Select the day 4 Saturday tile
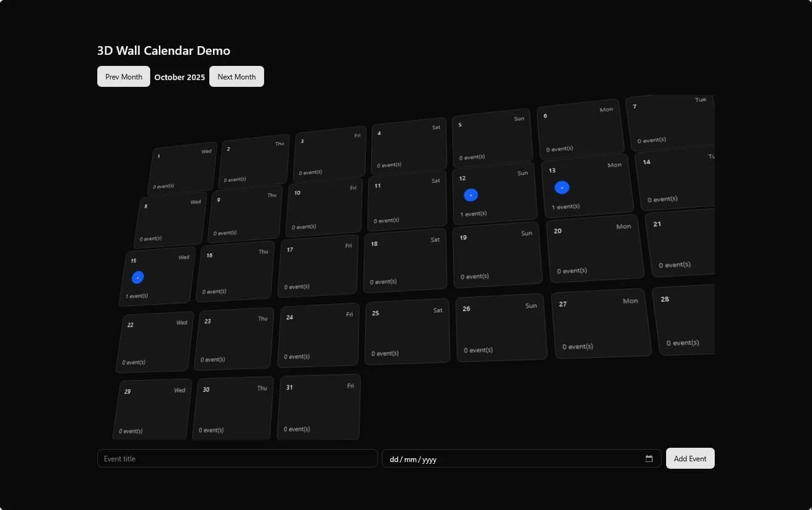Screen dimensions: 812x510 (409, 146)
